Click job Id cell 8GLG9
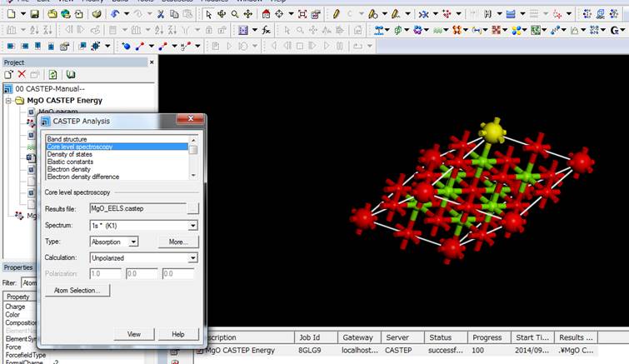 tap(309, 351)
